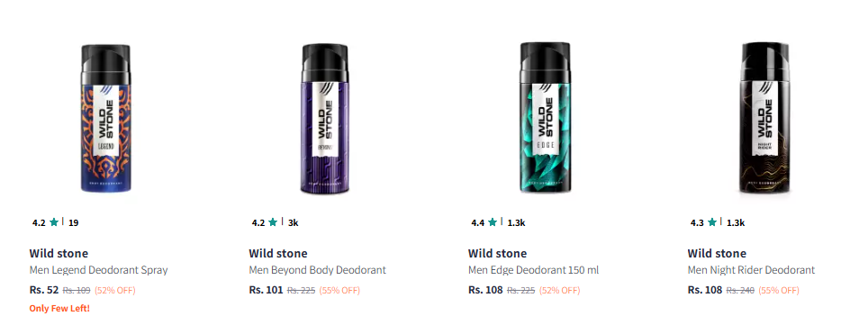Click the star icon beside the 4.4 rating
This screenshot has height=325, width=868.
(493, 222)
